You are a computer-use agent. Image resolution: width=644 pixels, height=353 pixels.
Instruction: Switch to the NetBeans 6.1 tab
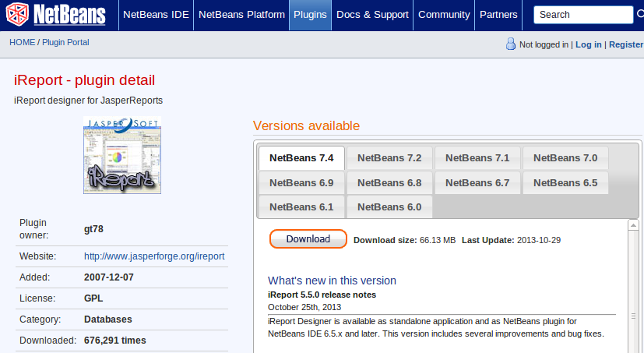coord(301,207)
